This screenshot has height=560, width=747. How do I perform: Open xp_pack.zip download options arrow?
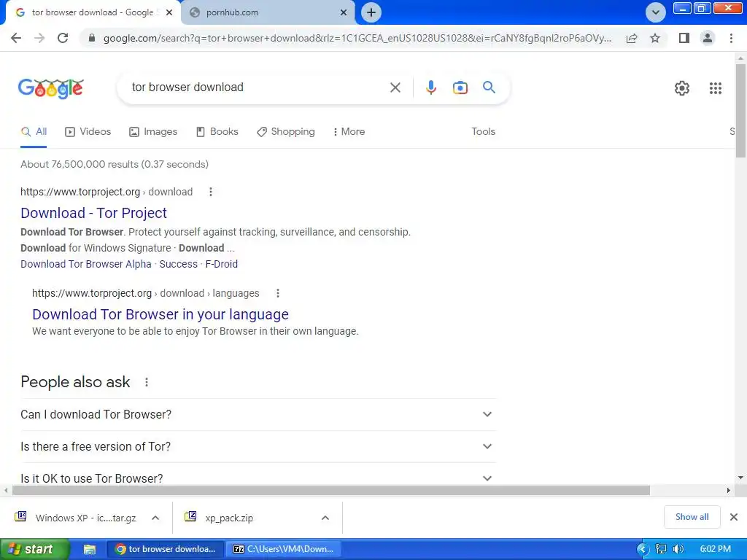coord(325,518)
